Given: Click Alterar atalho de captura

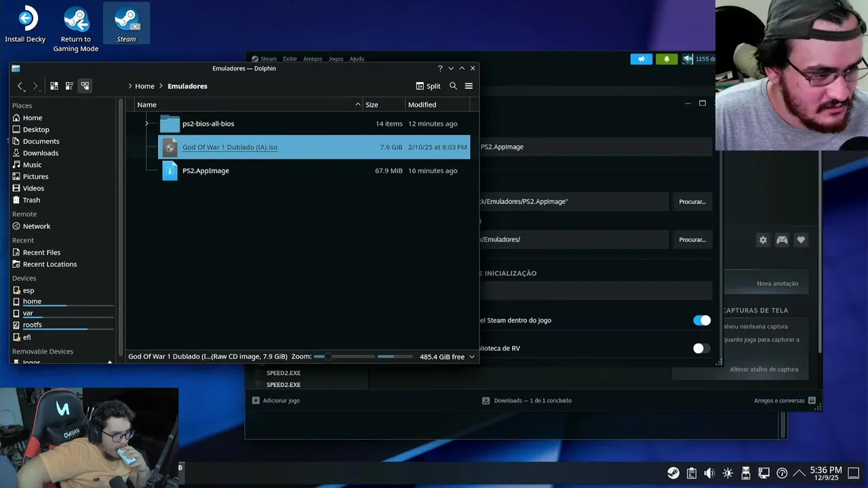Looking at the screenshot, I should click(764, 369).
